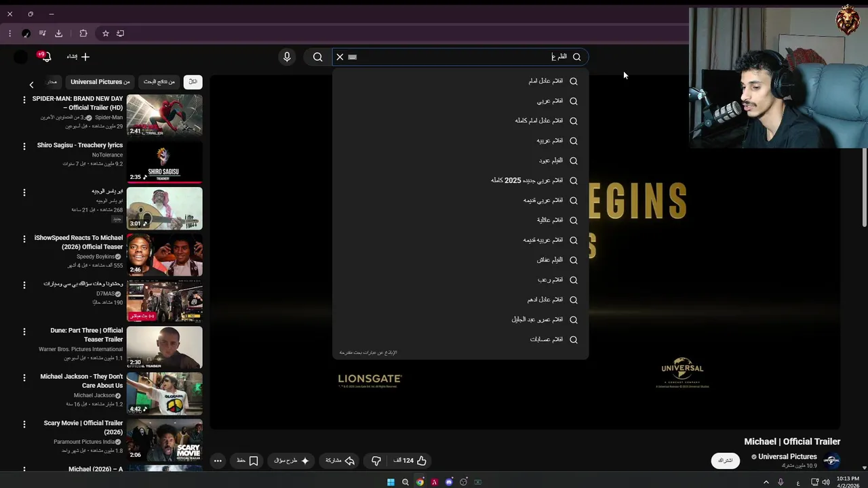Open more actions ellipsis below video
Image resolution: width=868 pixels, height=488 pixels.
pyautogui.click(x=218, y=461)
